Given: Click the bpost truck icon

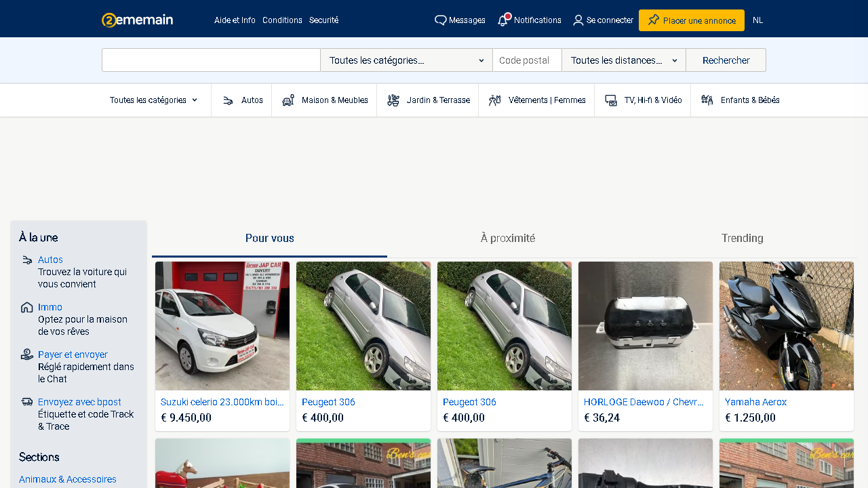Looking at the screenshot, I should coord(27,402).
